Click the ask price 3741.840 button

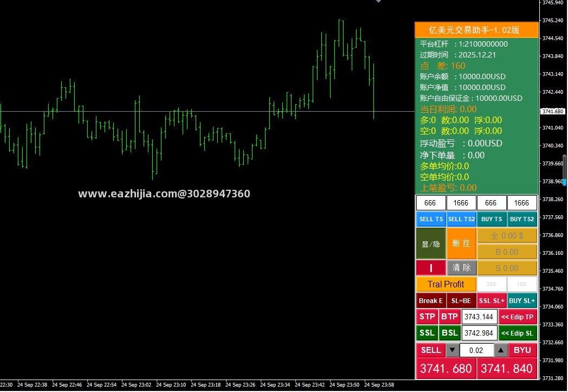tap(507, 369)
